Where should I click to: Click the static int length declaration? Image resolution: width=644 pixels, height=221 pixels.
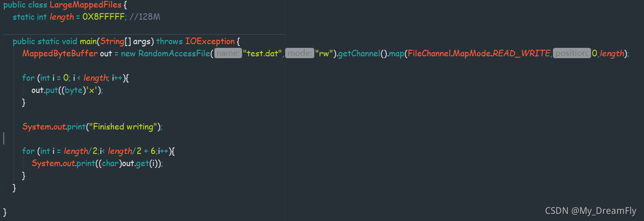(43, 17)
